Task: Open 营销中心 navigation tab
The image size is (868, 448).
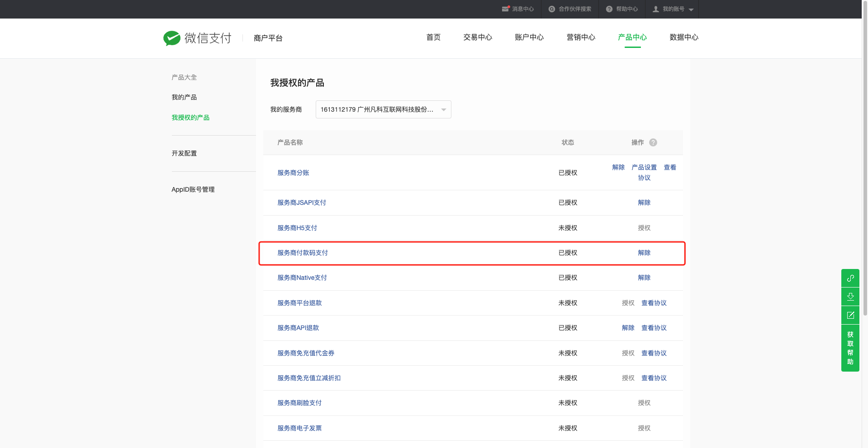Action: tap(581, 37)
